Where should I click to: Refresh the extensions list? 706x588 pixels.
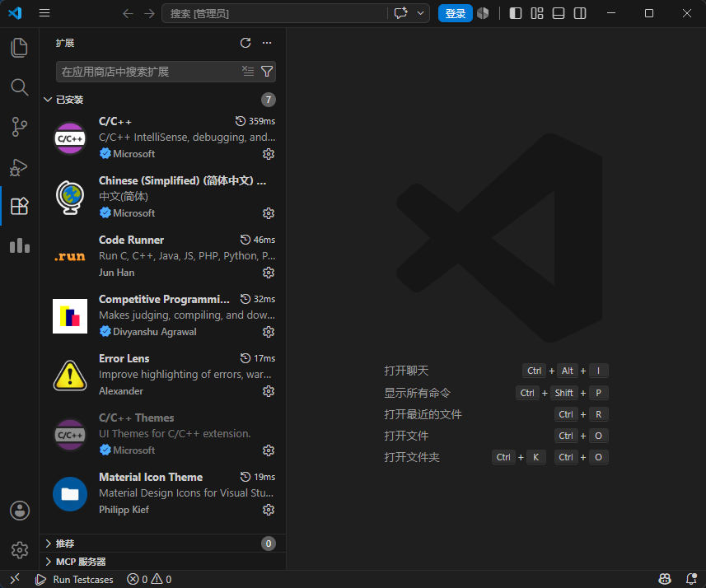[245, 43]
